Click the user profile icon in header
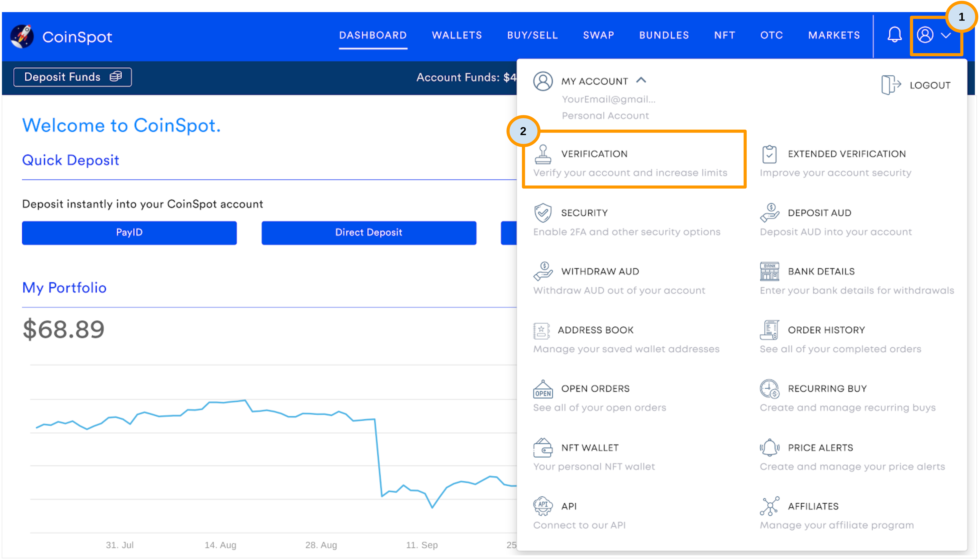 coord(925,35)
